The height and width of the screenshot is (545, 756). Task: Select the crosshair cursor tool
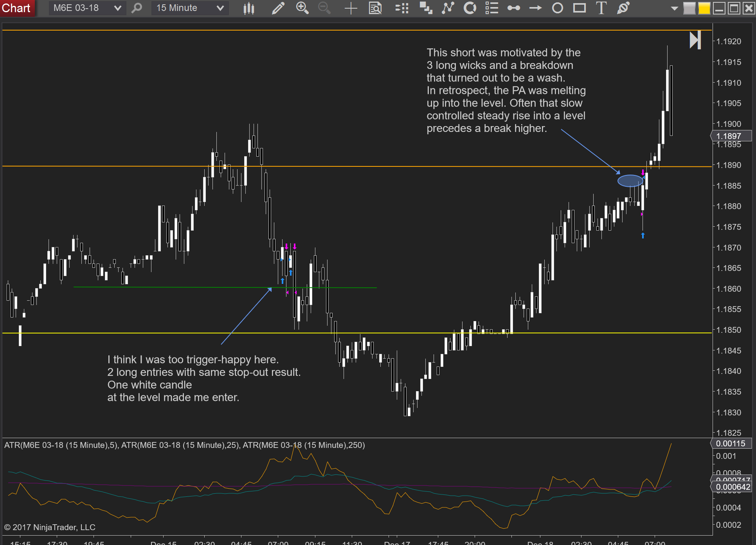[x=351, y=8]
